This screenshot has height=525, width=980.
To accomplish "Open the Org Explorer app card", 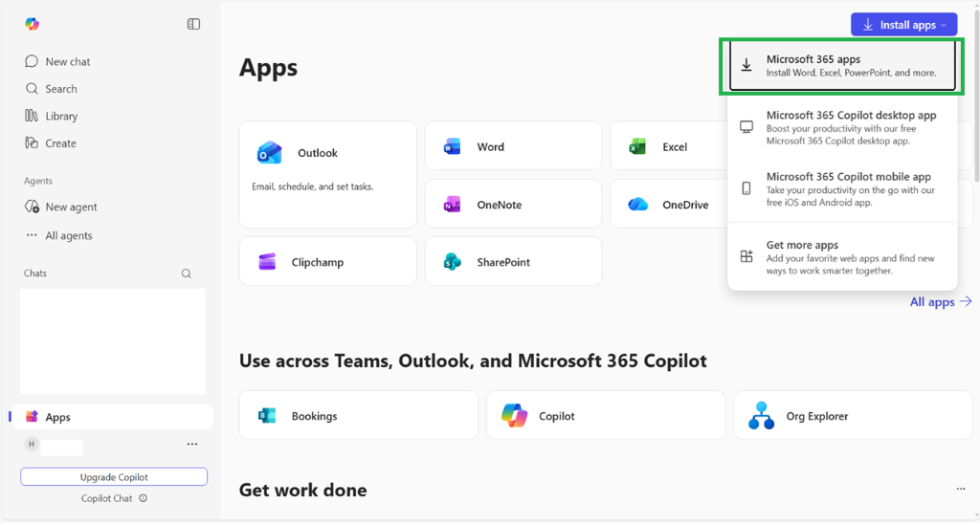I will coord(853,415).
